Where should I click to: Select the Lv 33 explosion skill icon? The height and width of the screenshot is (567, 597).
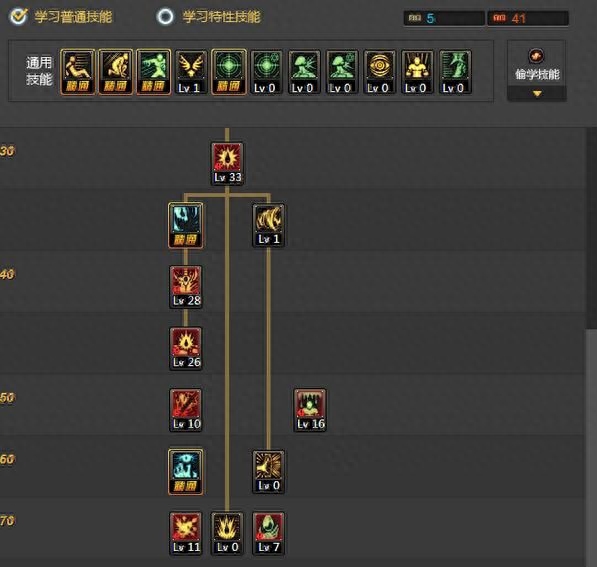click(x=227, y=164)
